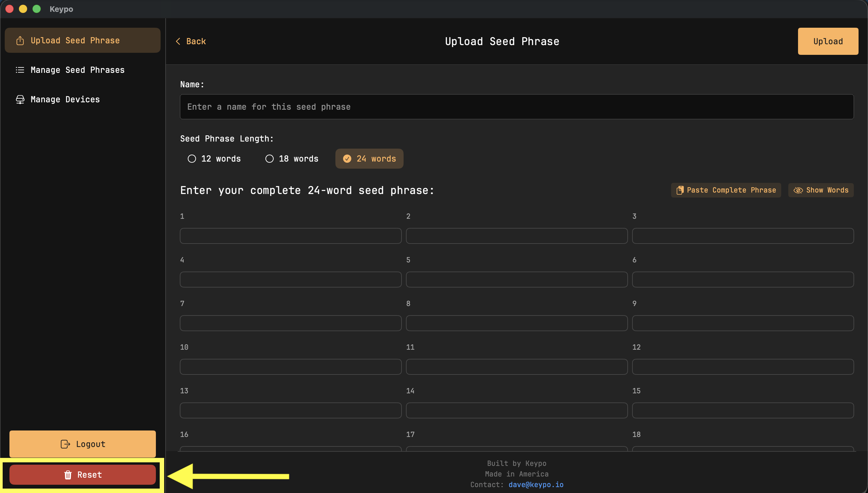Choose the 24 words seed phrase length
Image resolution: width=868 pixels, height=493 pixels.
(x=369, y=158)
